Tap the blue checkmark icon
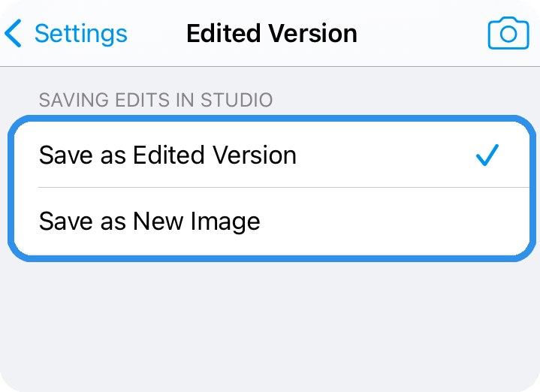 (x=487, y=155)
